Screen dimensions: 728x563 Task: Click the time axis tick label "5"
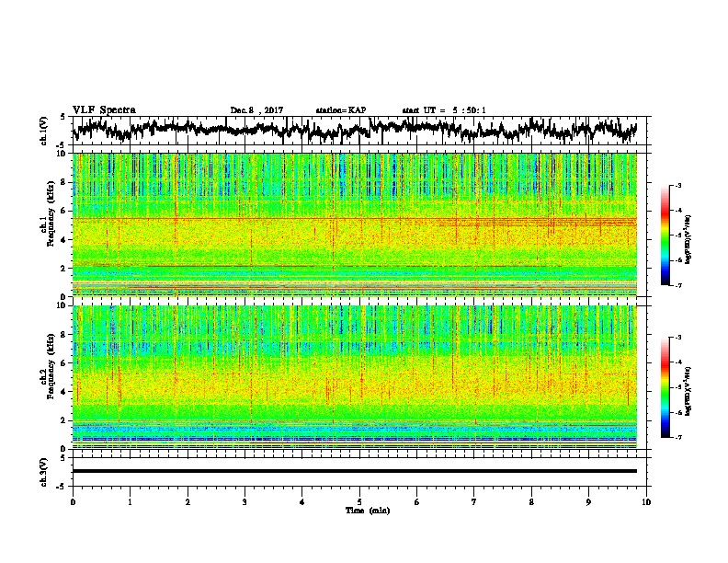pyautogui.click(x=359, y=501)
